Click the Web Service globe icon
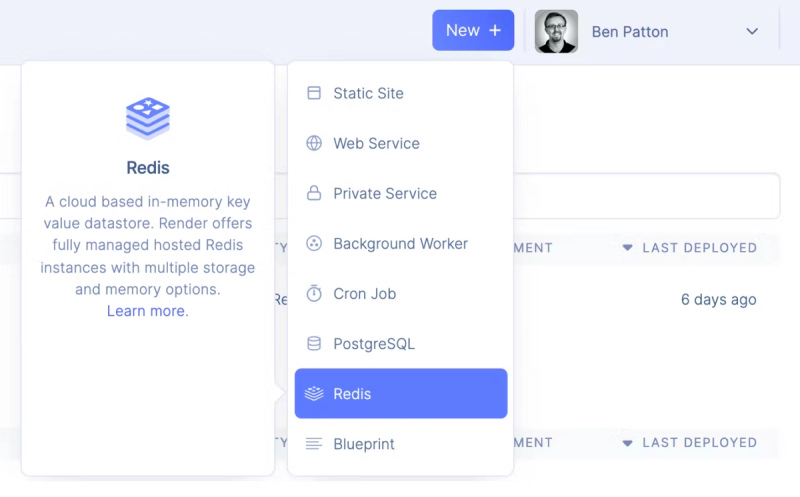The image size is (800, 497). tap(314, 143)
